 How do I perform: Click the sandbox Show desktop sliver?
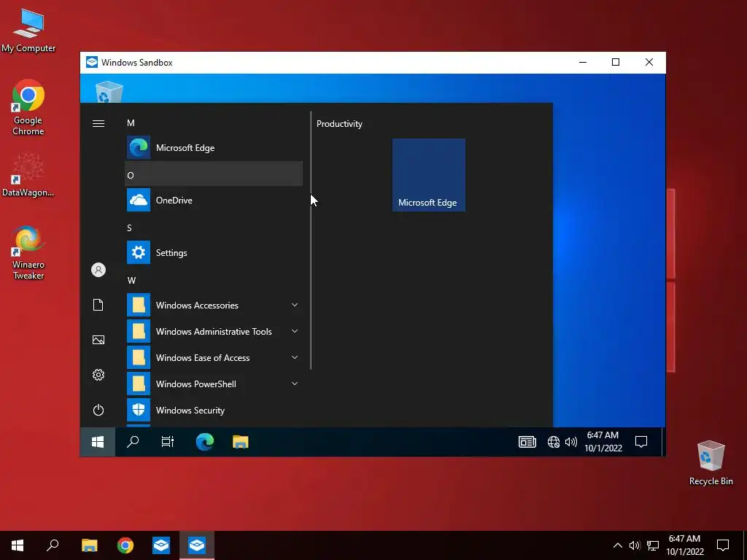(x=662, y=442)
